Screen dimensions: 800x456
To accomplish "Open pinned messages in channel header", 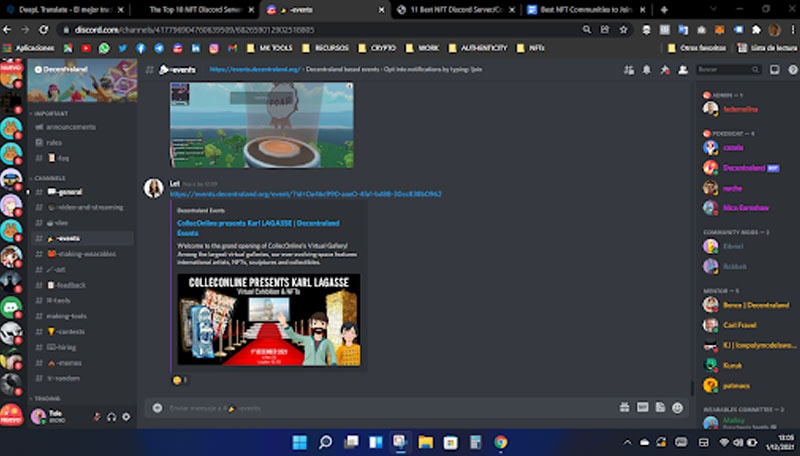I will pyautogui.click(x=664, y=70).
